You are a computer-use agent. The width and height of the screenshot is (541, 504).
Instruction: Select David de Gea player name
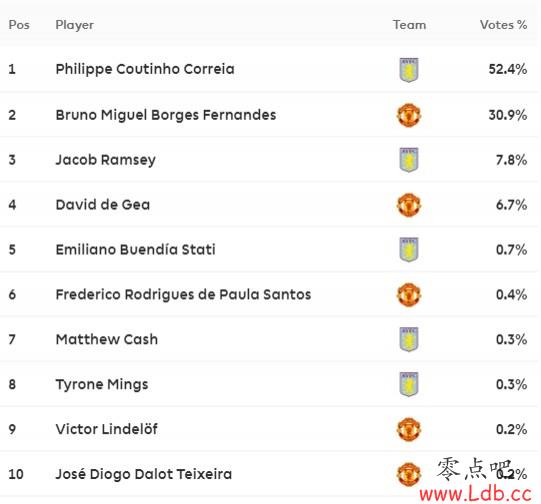pyautogui.click(x=103, y=205)
